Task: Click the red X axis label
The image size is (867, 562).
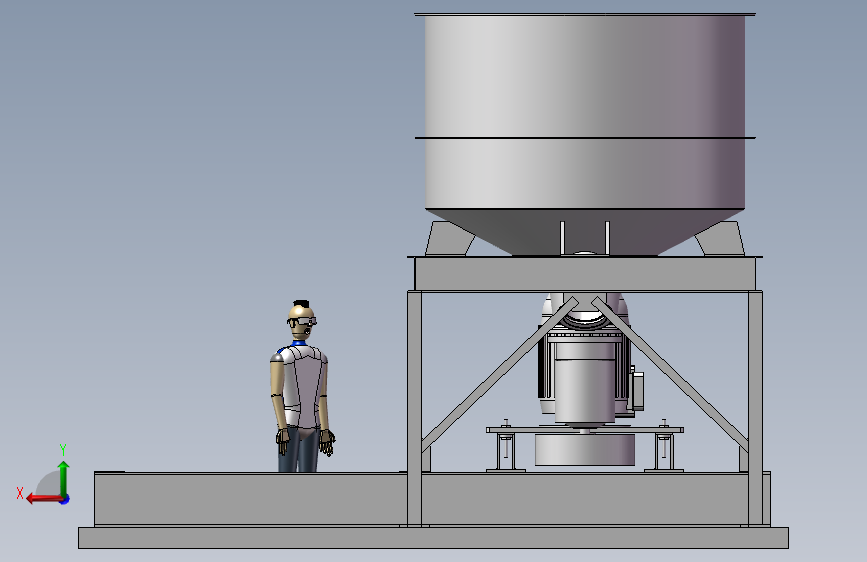Action: click(20, 493)
